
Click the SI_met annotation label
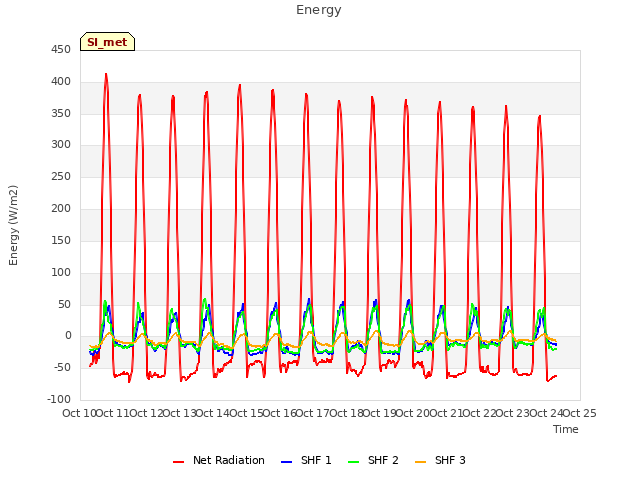(x=107, y=42)
